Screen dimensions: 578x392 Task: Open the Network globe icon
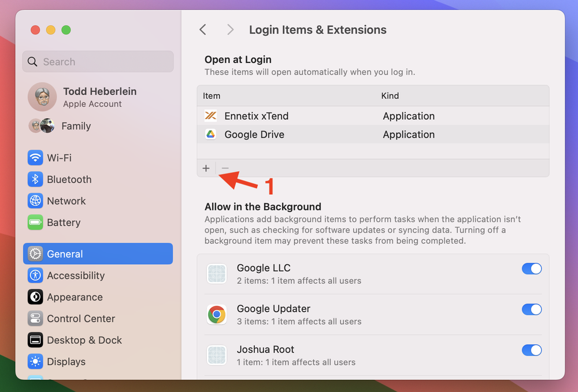coord(35,201)
